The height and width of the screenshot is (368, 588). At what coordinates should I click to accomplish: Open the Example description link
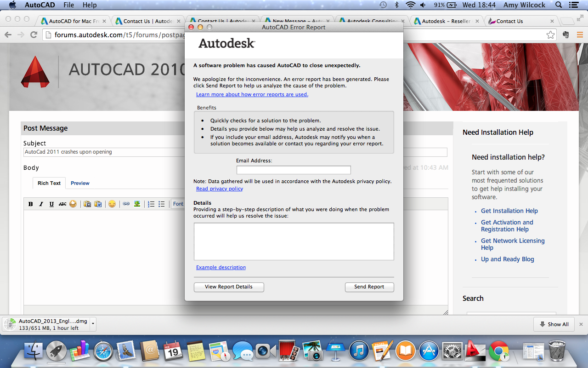pos(221,267)
